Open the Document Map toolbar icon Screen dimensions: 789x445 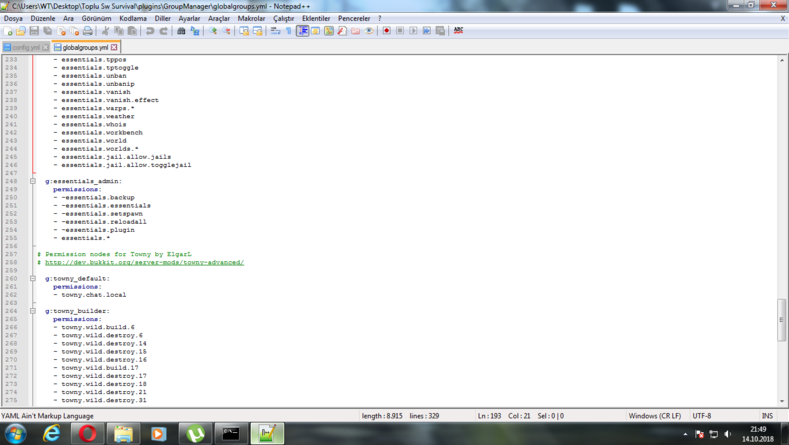click(329, 31)
